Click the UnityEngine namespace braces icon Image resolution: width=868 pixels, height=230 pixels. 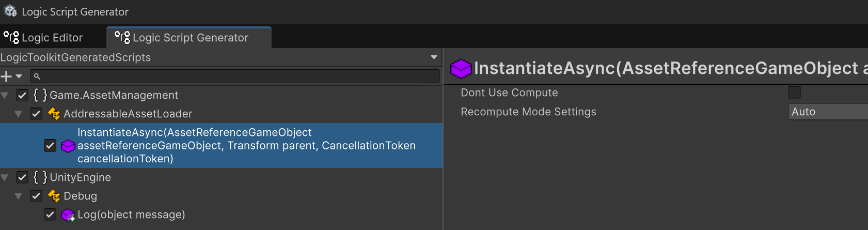40,177
